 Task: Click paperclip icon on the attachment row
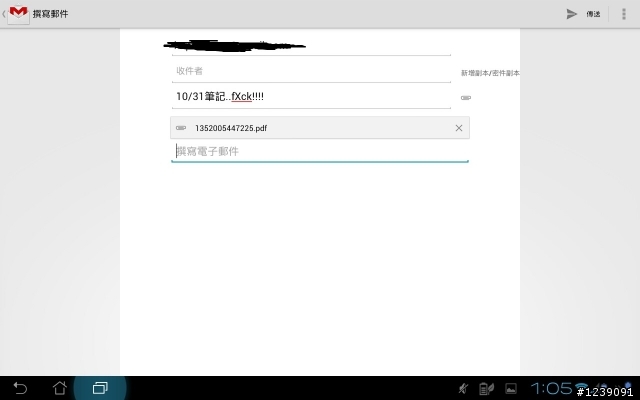[x=181, y=128]
